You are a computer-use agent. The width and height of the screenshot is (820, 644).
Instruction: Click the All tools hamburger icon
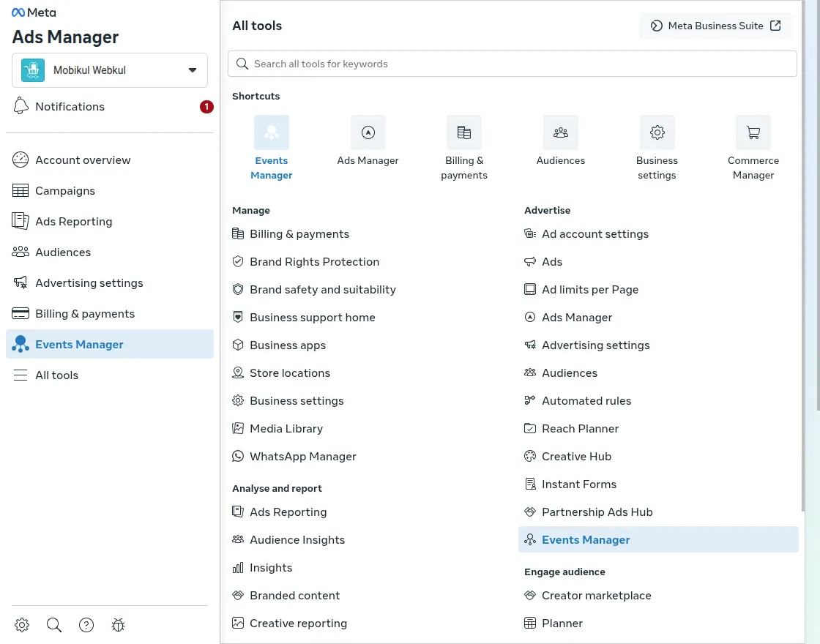pos(20,375)
